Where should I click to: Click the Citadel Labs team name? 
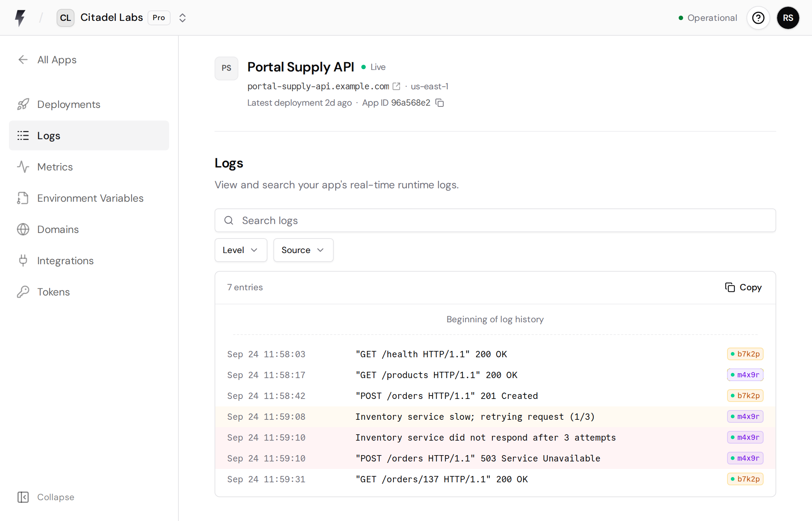click(111, 17)
